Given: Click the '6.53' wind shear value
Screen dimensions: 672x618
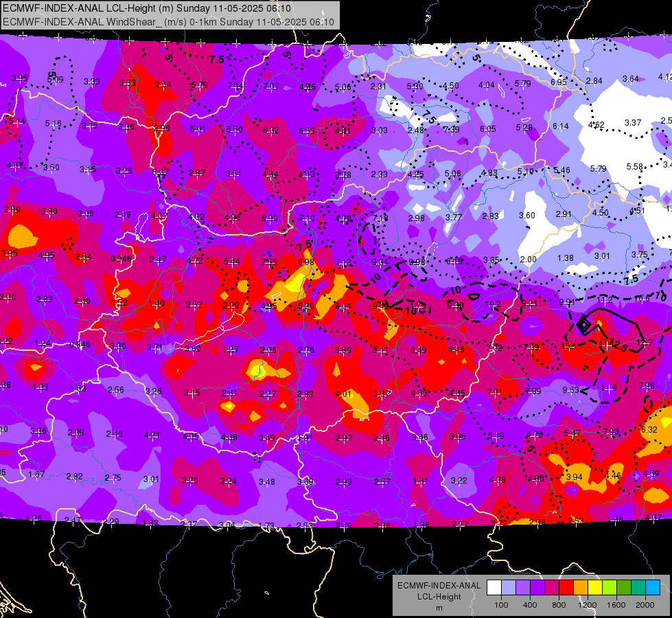Looking at the screenshot, I should click(x=307, y=130).
